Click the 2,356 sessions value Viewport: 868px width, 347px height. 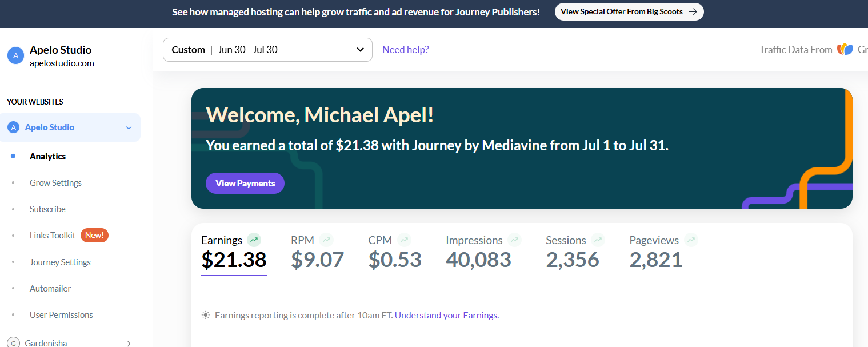tap(573, 260)
